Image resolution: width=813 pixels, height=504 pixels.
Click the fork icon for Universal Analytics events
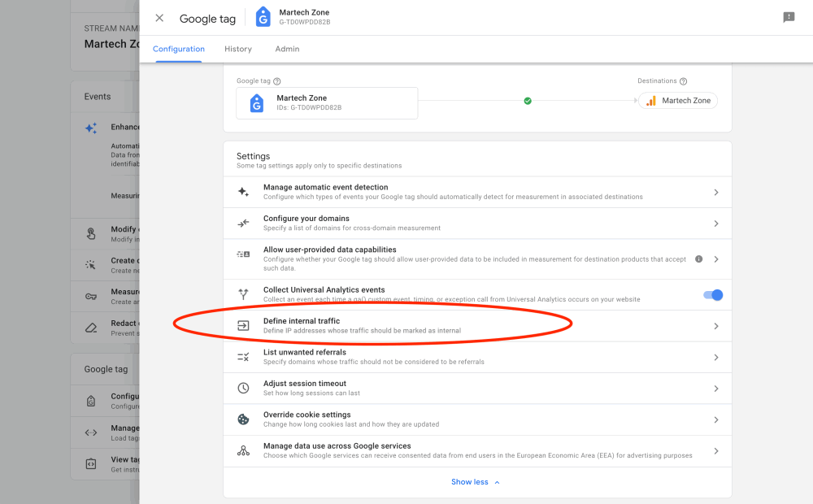243,294
